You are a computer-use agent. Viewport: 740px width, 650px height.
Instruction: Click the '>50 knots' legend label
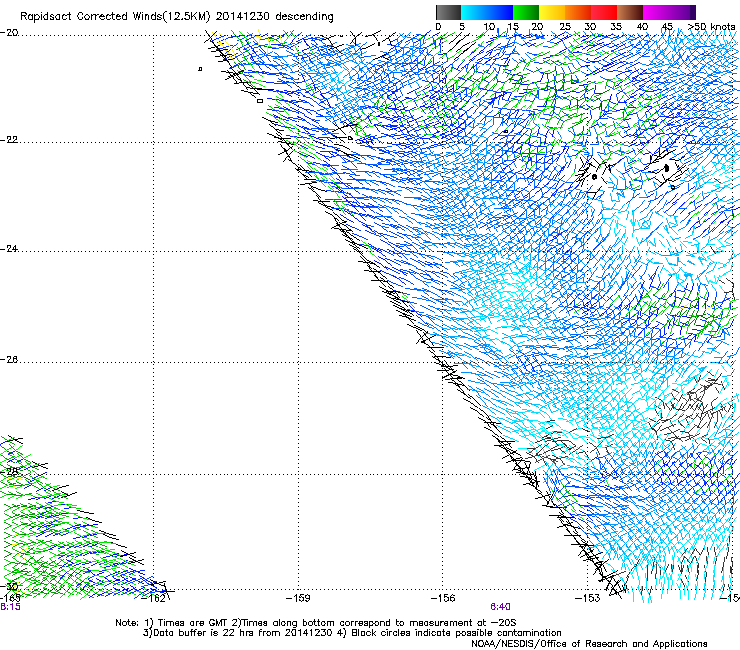tap(712, 26)
